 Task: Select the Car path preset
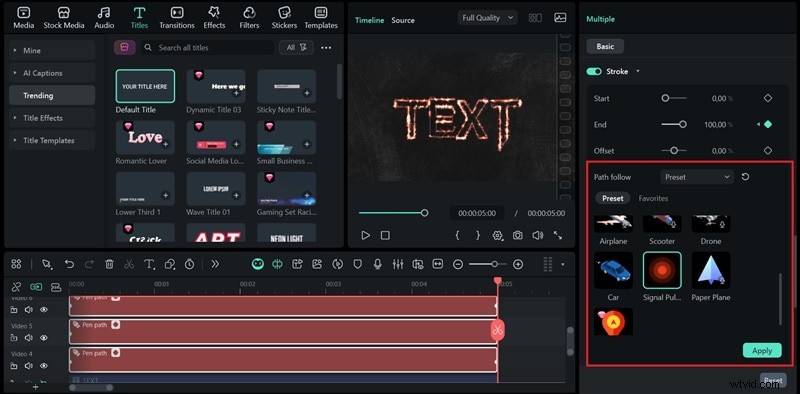[x=613, y=270]
